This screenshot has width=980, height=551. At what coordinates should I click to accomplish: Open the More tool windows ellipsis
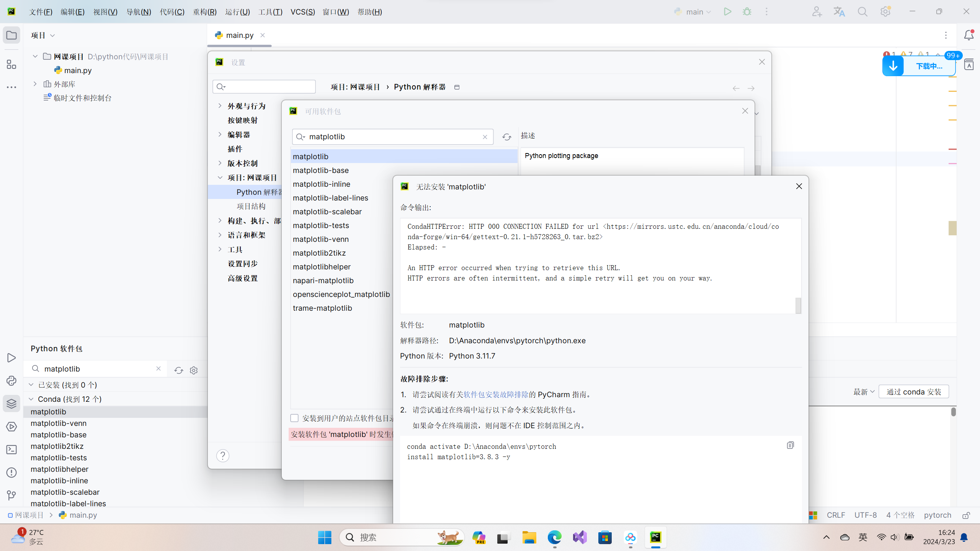pyautogui.click(x=11, y=87)
